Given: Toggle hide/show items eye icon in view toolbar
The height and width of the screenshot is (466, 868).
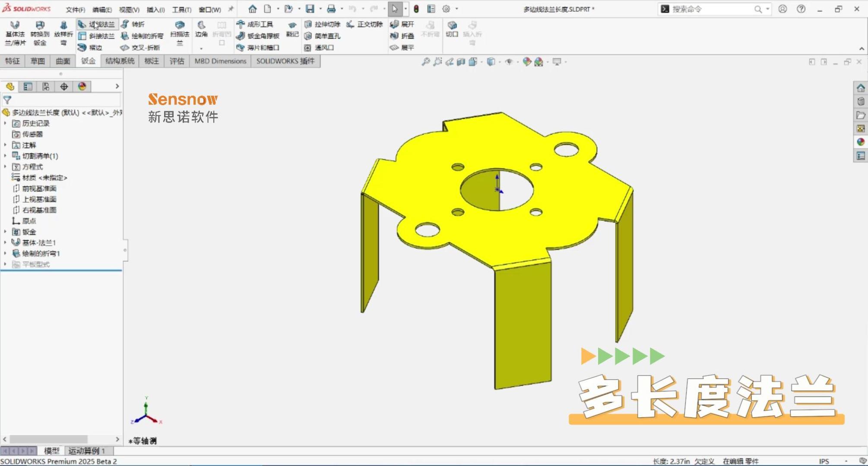Looking at the screenshot, I should pos(509,62).
